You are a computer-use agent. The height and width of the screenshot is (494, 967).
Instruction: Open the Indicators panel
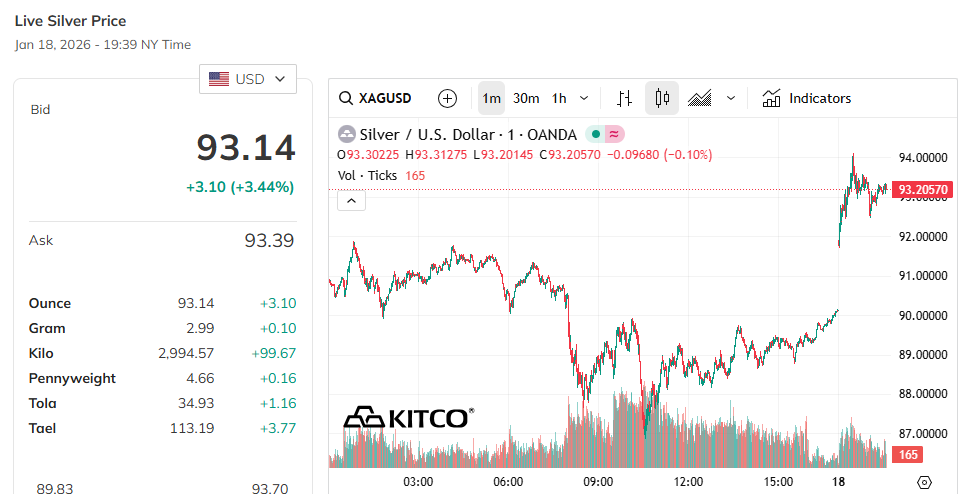806,98
